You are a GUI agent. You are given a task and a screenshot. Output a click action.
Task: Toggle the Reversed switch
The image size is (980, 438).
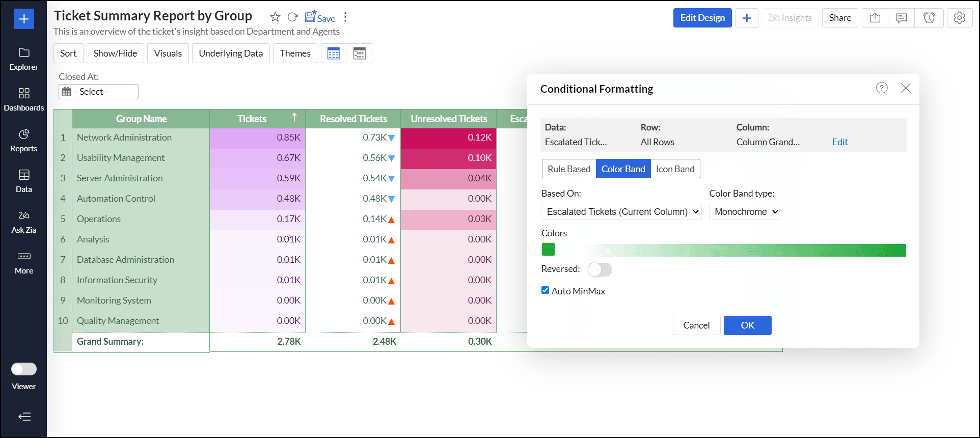(600, 269)
